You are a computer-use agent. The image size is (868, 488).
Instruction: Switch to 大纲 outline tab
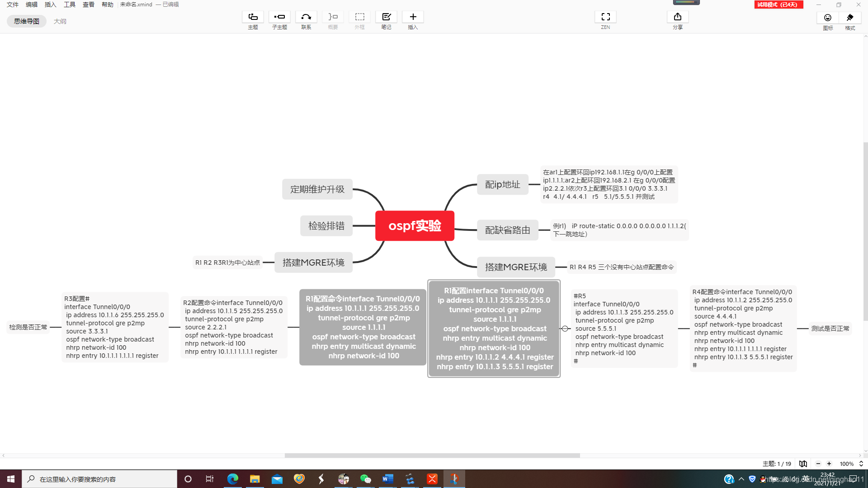(60, 21)
